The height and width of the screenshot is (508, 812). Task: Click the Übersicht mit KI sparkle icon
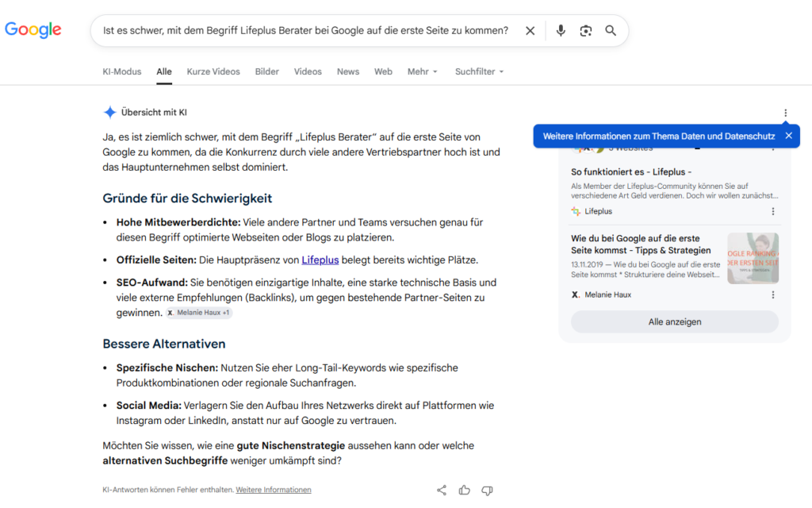click(109, 112)
